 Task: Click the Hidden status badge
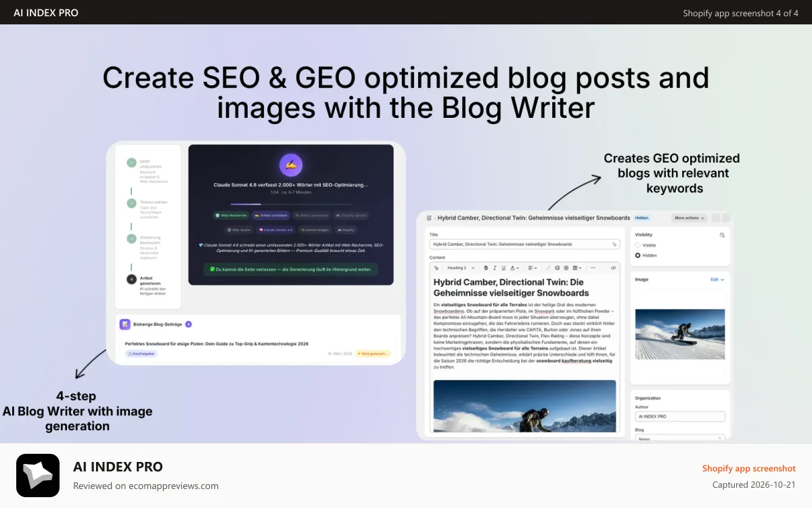pyautogui.click(x=641, y=218)
